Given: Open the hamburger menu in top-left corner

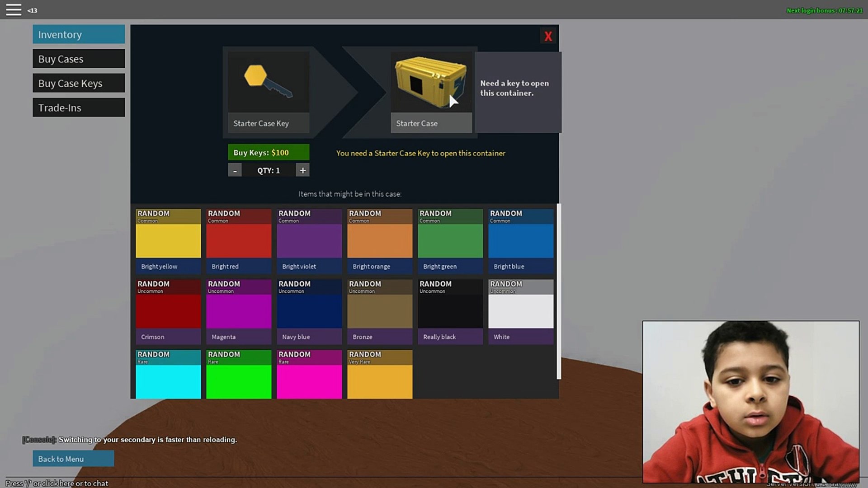Looking at the screenshot, I should click(14, 9).
